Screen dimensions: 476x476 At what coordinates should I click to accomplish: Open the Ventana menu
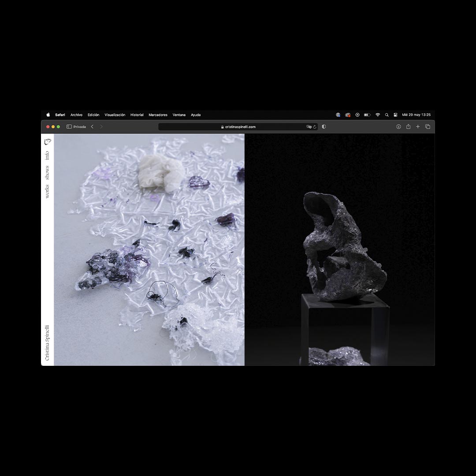tap(179, 115)
